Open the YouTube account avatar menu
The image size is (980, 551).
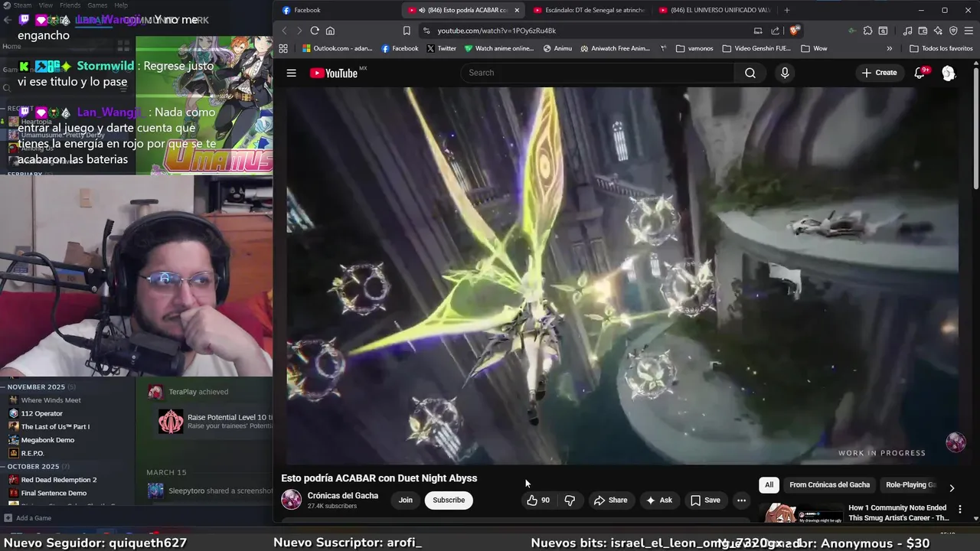pyautogui.click(x=948, y=73)
